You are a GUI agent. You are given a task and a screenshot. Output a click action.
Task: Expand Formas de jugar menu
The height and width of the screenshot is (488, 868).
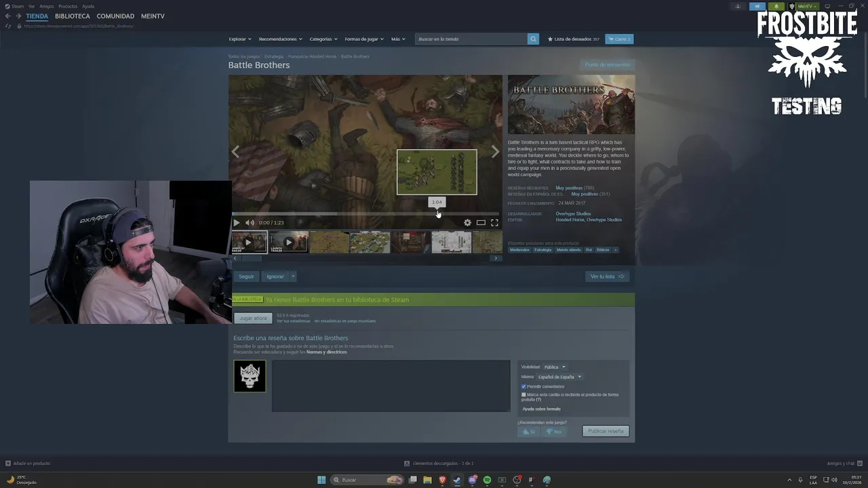point(364,39)
